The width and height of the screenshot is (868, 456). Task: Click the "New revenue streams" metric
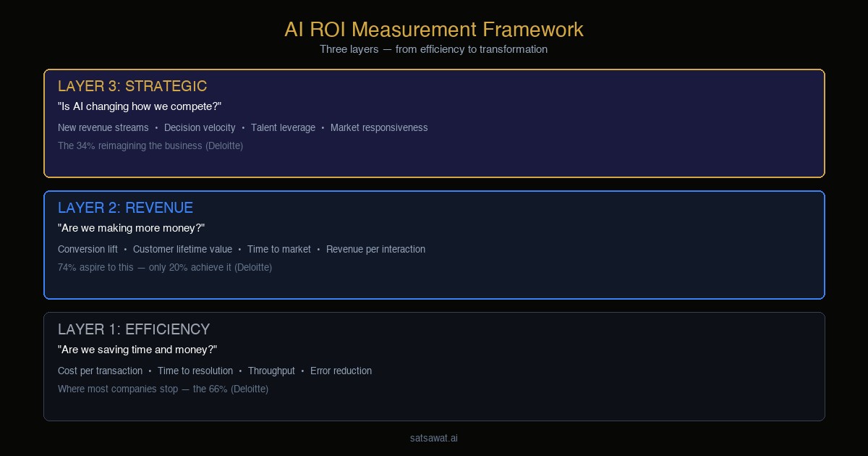[x=103, y=127]
